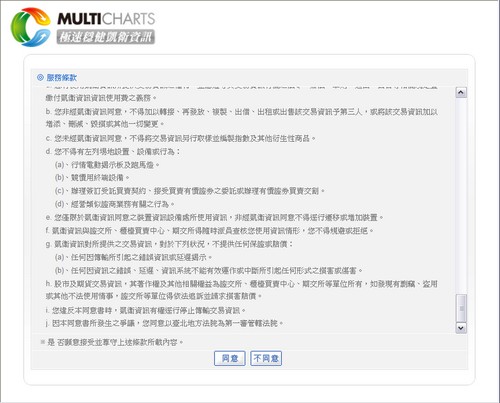Click clause c about 編製指數及衍生性商品
500x403 pixels.
[180, 138]
